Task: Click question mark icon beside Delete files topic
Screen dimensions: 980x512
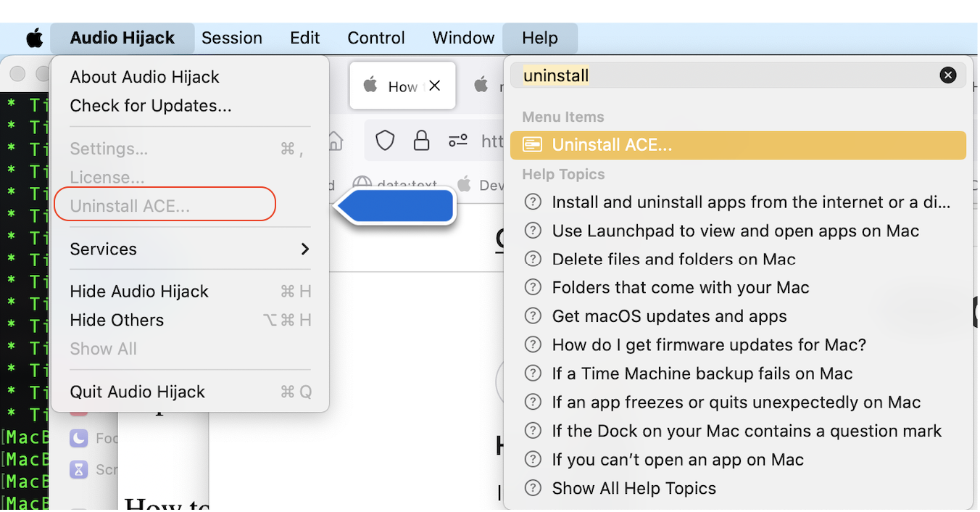Action: click(x=533, y=260)
